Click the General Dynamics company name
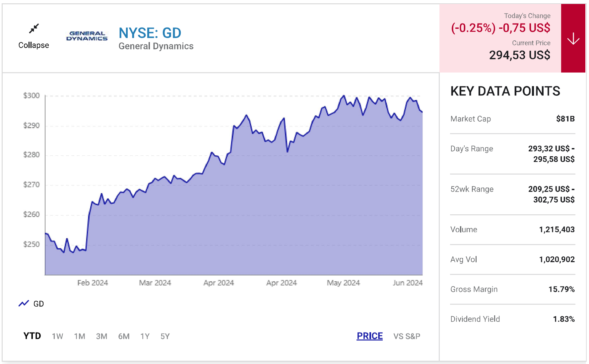 click(156, 46)
